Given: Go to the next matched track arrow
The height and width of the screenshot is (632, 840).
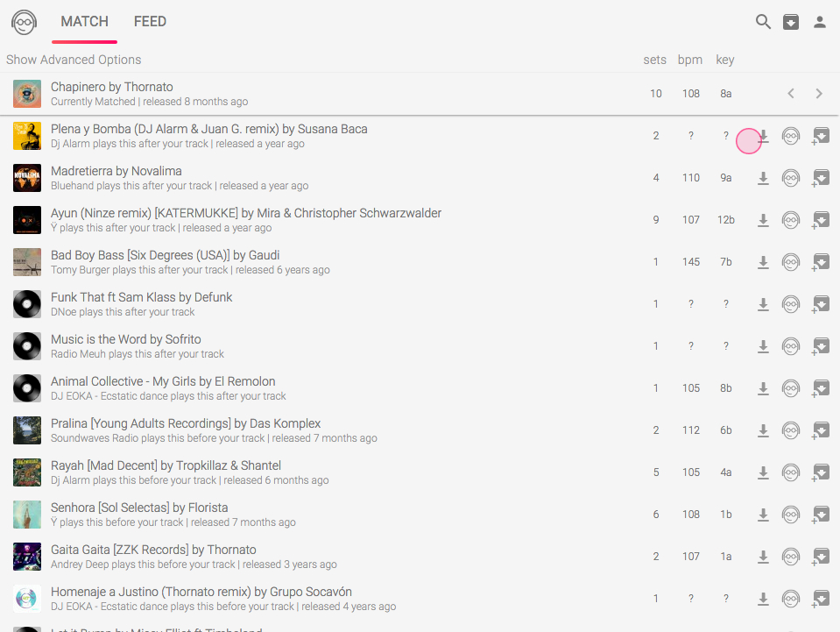Looking at the screenshot, I should (x=819, y=94).
